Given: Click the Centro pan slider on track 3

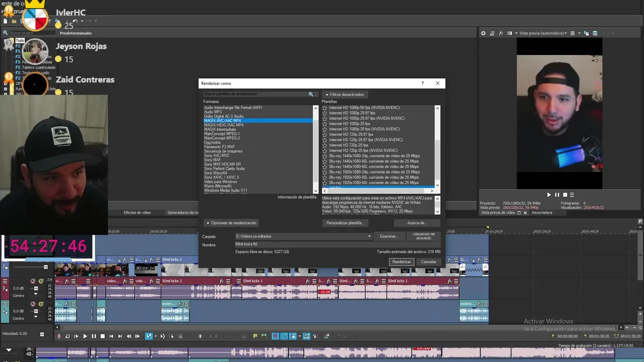Looking at the screenshot, I should (x=35, y=295).
